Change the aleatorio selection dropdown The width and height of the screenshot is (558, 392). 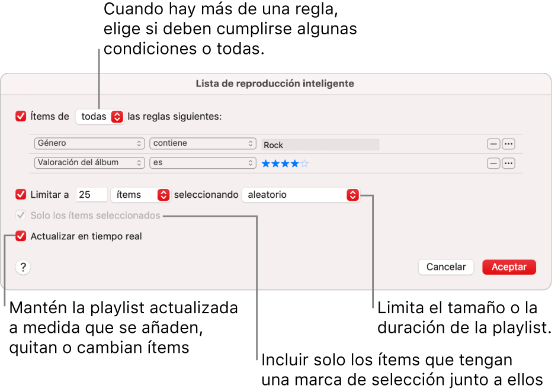pyautogui.click(x=300, y=194)
